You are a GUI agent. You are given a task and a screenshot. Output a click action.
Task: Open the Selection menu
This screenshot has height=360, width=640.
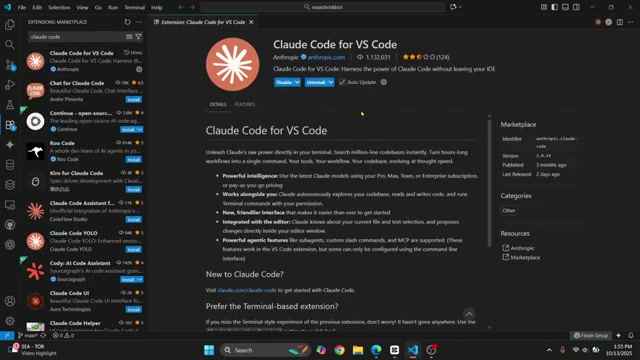(x=59, y=7)
